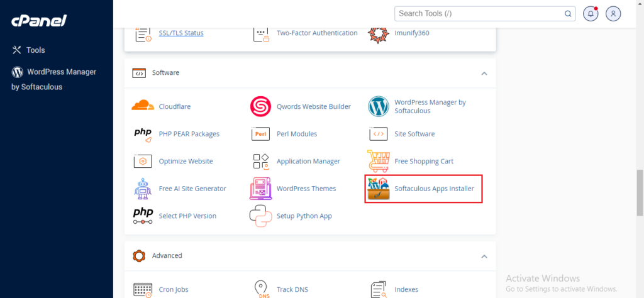Open Tools in the sidebar
The height and width of the screenshot is (298, 644).
tap(36, 50)
